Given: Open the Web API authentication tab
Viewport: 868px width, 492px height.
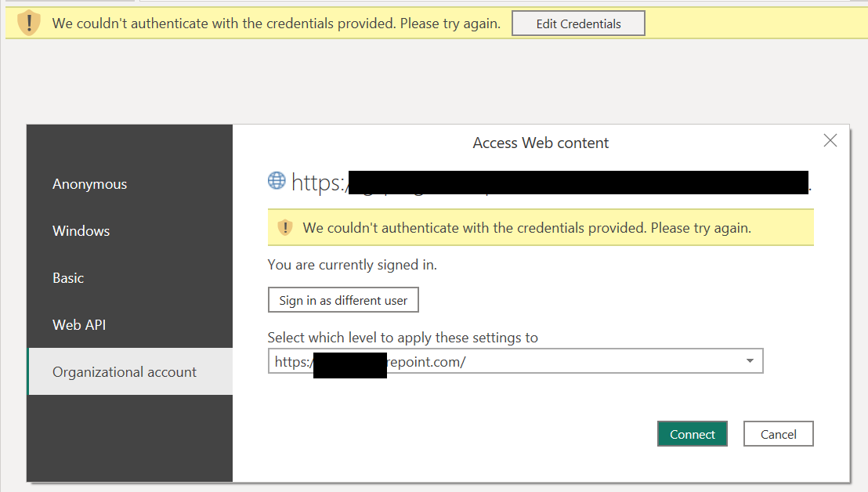Looking at the screenshot, I should coord(130,325).
